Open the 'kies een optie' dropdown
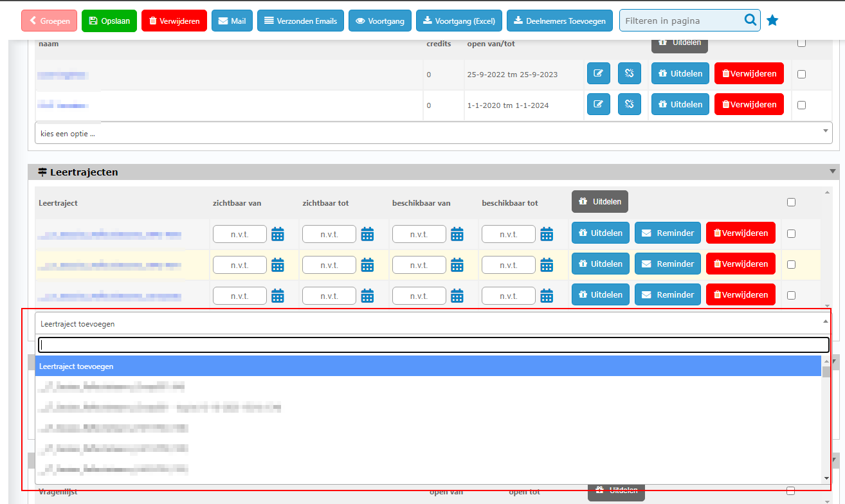Viewport: 845px width, 504px height. click(x=433, y=133)
